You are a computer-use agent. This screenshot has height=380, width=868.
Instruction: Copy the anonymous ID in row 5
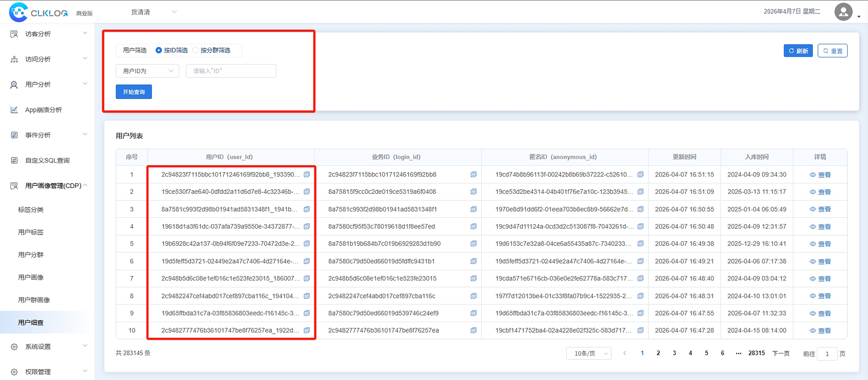point(640,243)
